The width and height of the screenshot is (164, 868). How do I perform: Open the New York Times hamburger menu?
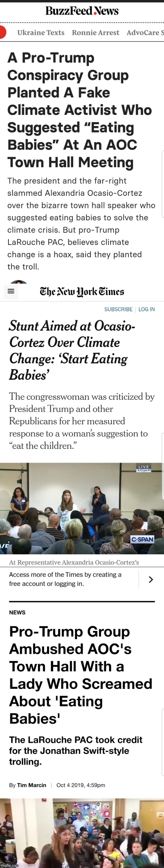pos(11,291)
